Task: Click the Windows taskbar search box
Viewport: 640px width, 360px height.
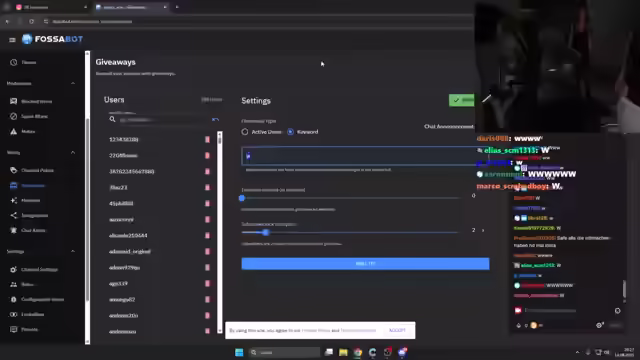Action: [x=284, y=352]
